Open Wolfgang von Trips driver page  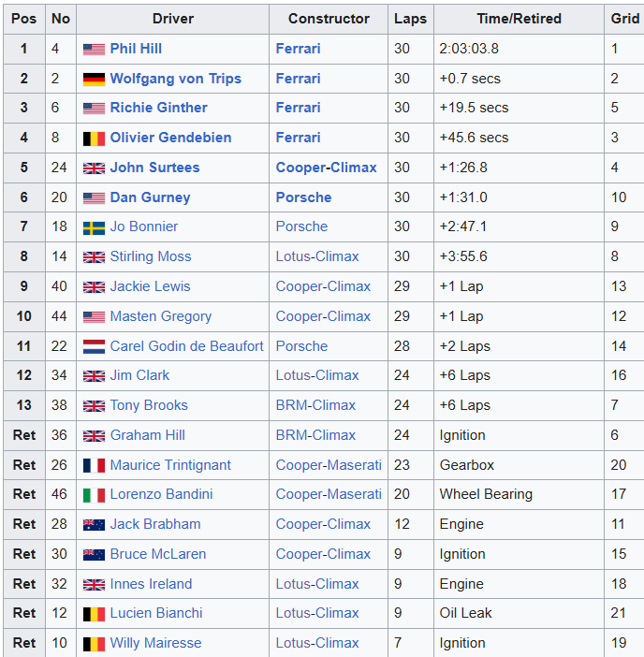(176, 79)
